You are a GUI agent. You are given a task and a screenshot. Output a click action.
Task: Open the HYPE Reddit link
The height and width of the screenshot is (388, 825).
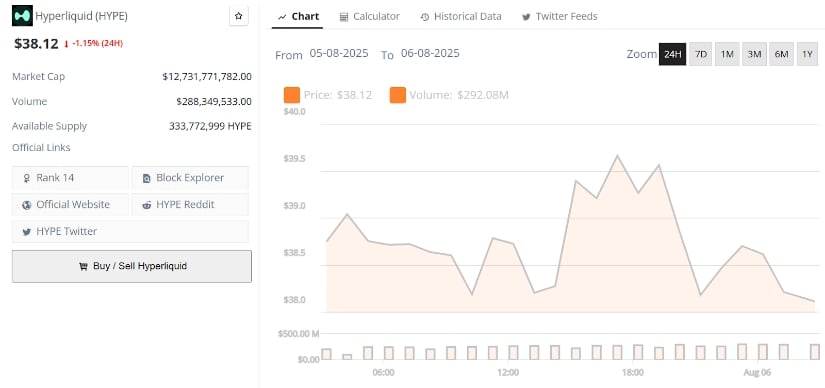(x=190, y=205)
